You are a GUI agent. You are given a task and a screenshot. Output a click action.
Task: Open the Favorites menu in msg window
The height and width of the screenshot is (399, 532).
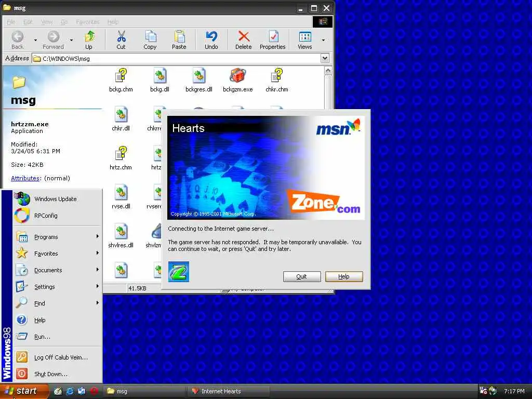tap(87, 22)
